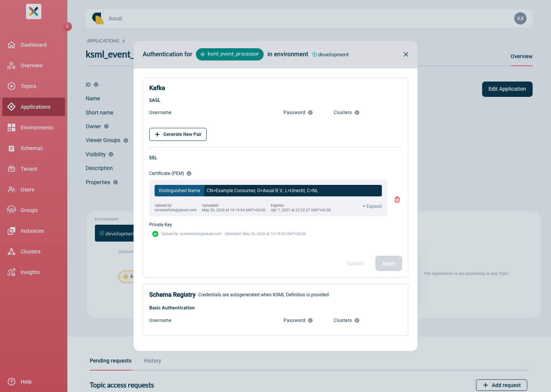Click the info icon next to Owner
Viewport: 551px width, 392px height.
(x=106, y=126)
